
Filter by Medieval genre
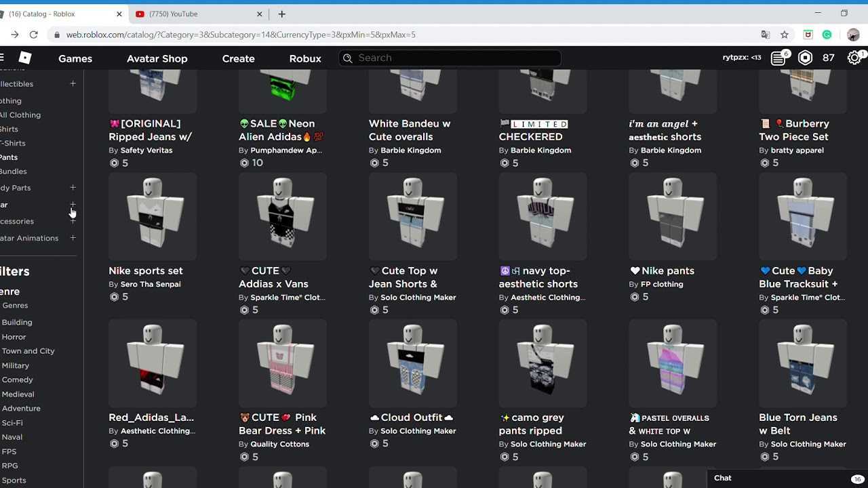click(x=18, y=394)
